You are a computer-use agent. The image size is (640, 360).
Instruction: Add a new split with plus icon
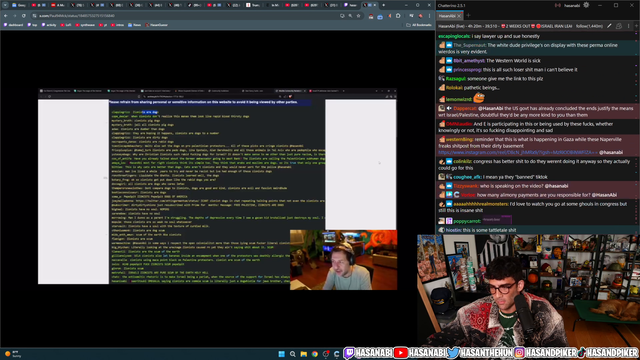636,26
